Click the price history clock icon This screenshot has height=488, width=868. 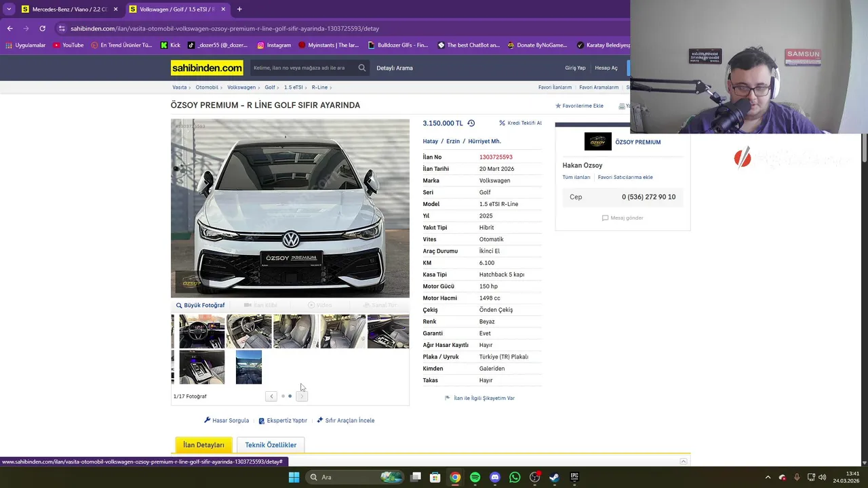tap(471, 123)
